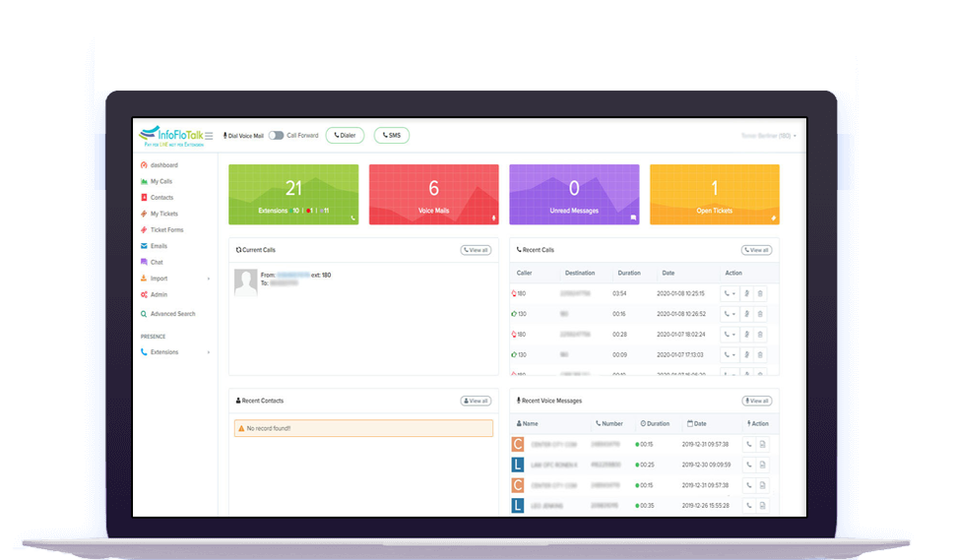Screen dimensions: 955x560
Task: Expand the Extensions submenu arrow
Action: click(209, 352)
